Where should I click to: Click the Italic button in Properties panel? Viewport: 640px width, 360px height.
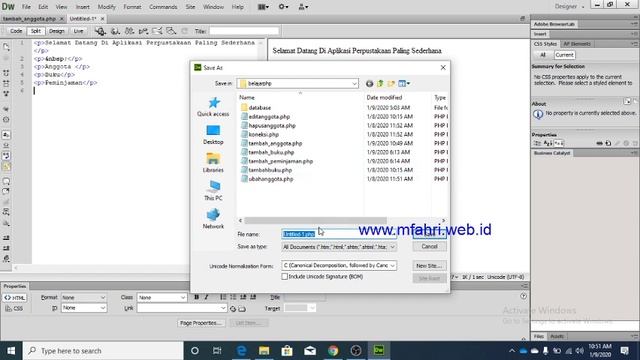click(207, 297)
